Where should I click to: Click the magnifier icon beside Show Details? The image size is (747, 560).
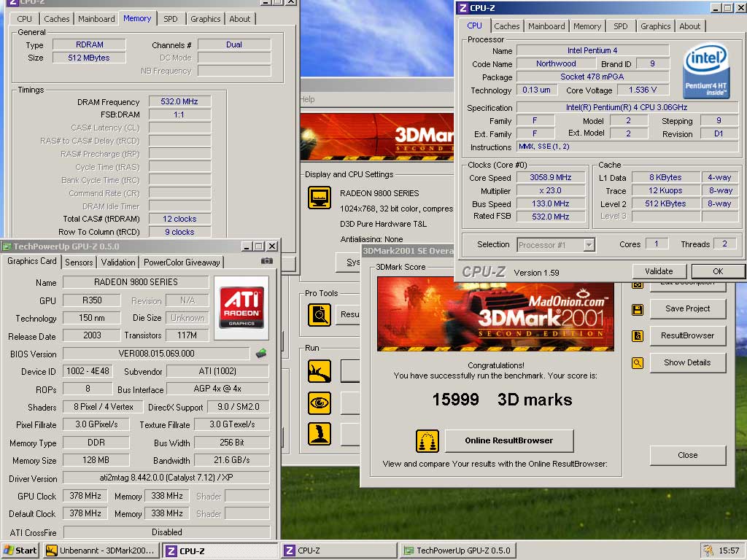(x=638, y=363)
